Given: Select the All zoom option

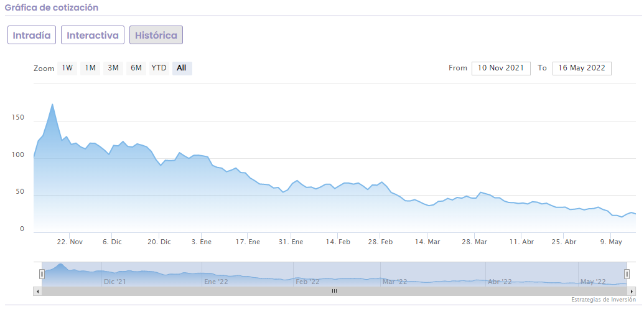Looking at the screenshot, I should coord(182,69).
